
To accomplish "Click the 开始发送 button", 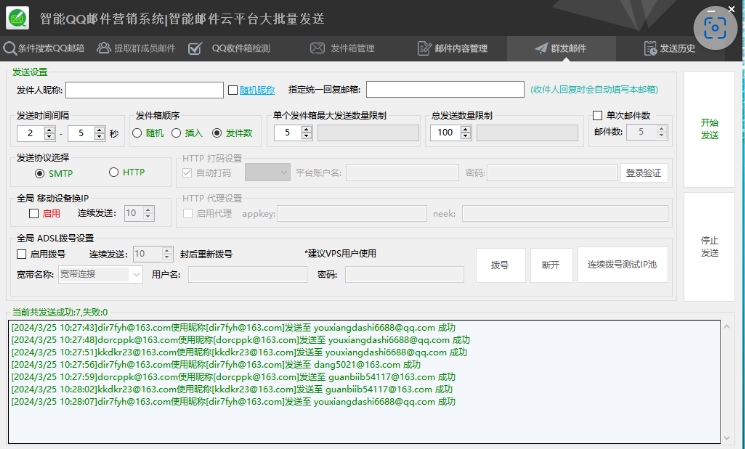I will pos(709,129).
